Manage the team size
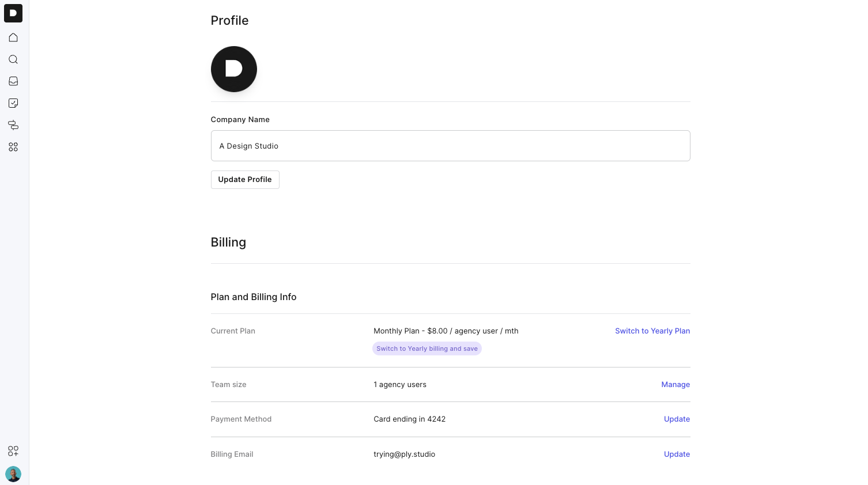 [x=675, y=384]
